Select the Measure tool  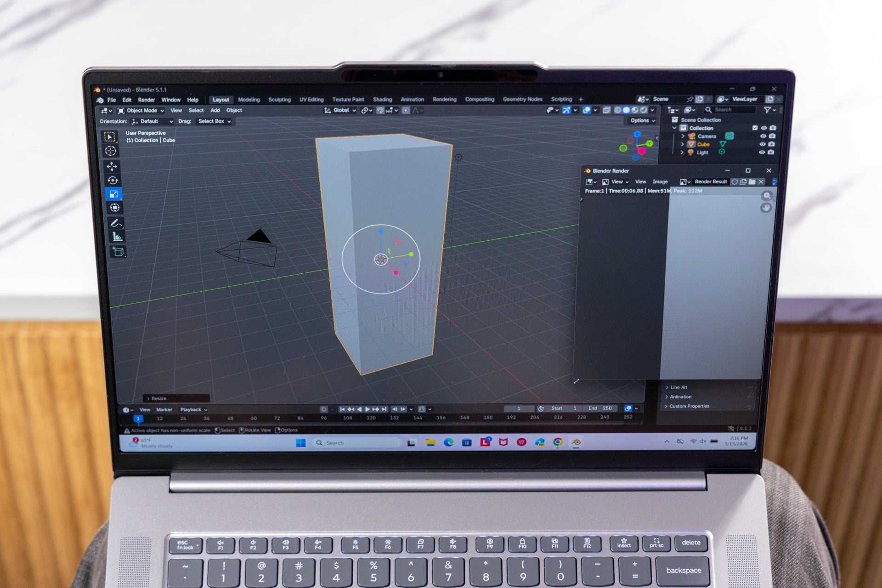117,237
